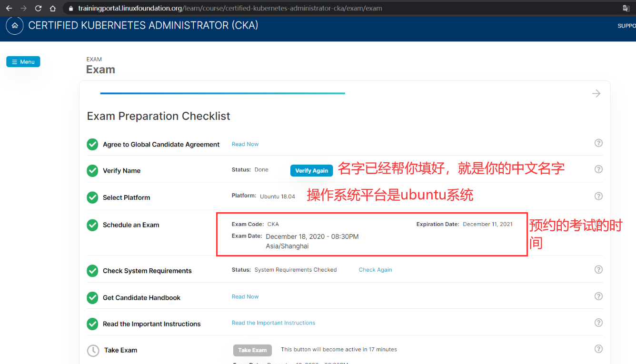Click the greyed-out Take Exam button
The image size is (636, 364).
(x=252, y=350)
